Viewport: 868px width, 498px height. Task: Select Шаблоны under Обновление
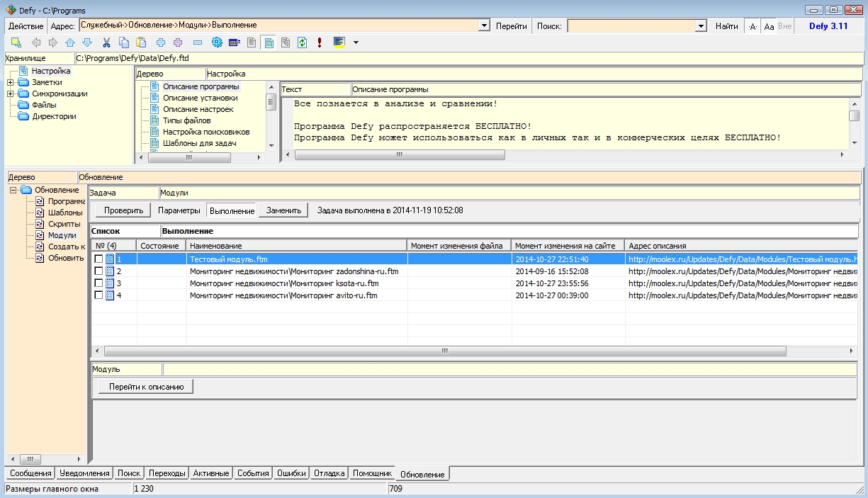click(x=65, y=213)
